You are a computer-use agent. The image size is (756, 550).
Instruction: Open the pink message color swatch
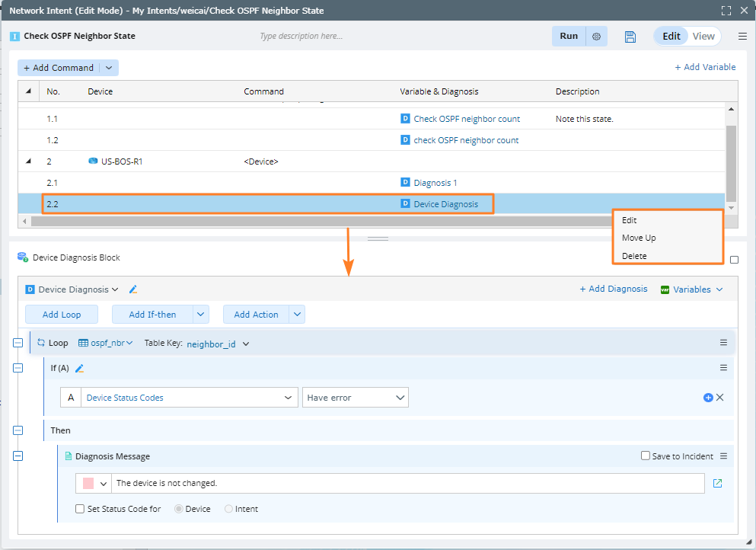(88, 484)
